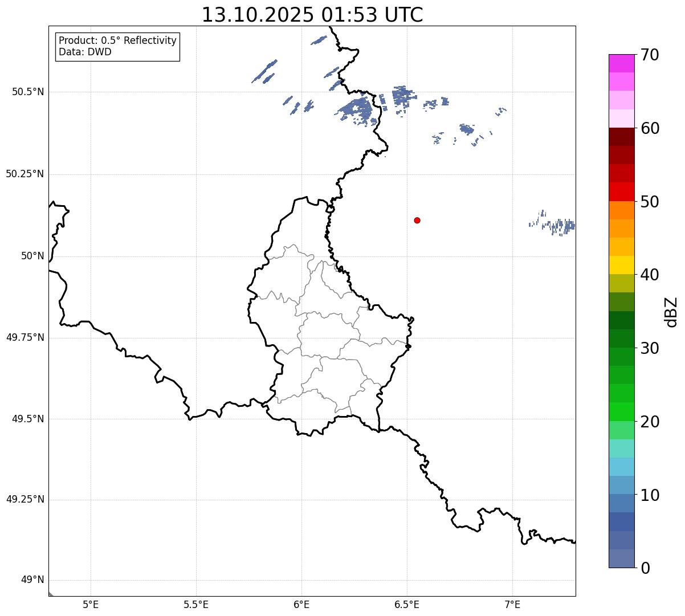Click the red 50 dBZ colorbar segment
Image resolution: width=685 pixels, height=616 pixels.
[621, 192]
